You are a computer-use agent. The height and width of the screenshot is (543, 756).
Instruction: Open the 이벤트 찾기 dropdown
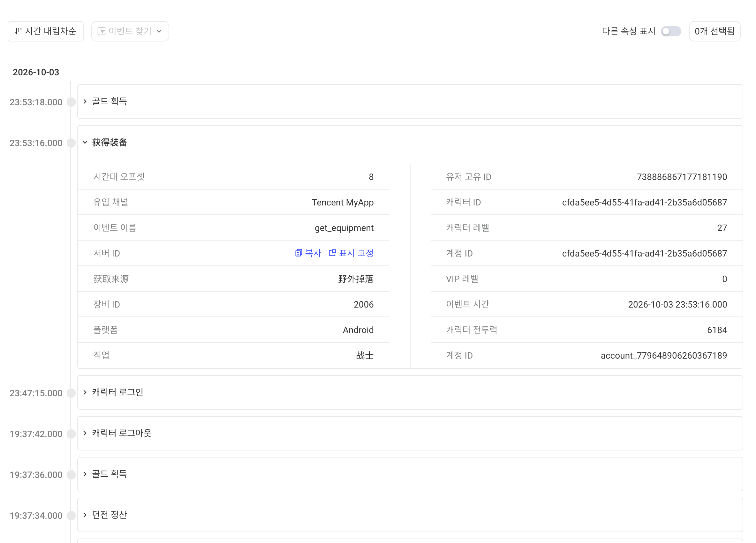click(x=130, y=31)
